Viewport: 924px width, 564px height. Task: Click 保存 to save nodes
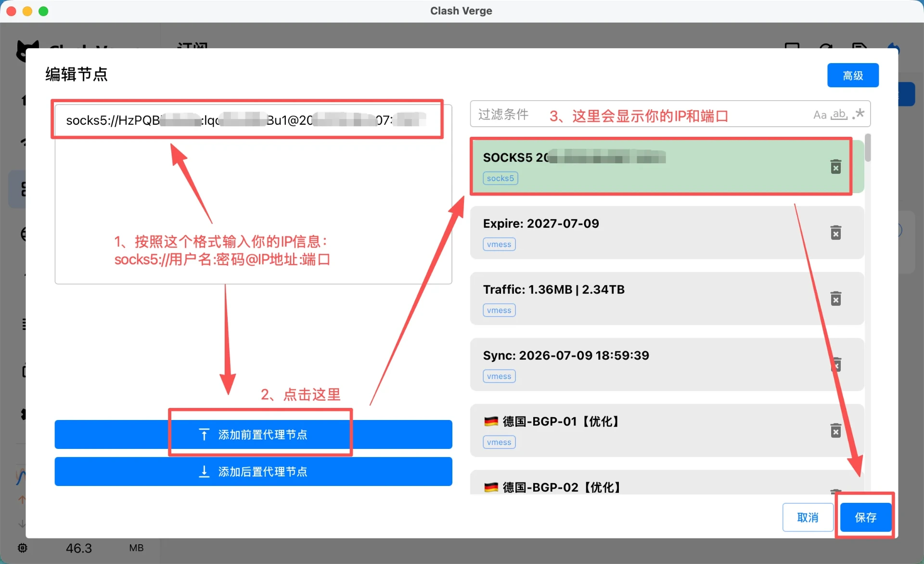click(866, 517)
